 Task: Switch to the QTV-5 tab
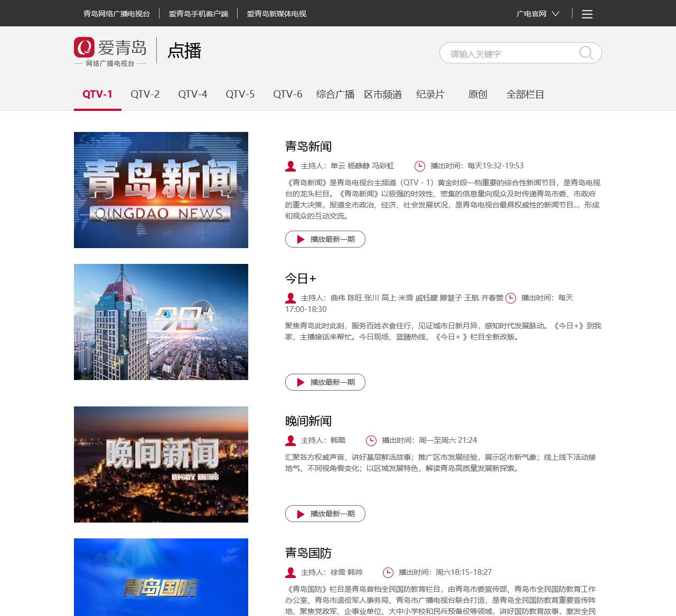click(x=240, y=94)
